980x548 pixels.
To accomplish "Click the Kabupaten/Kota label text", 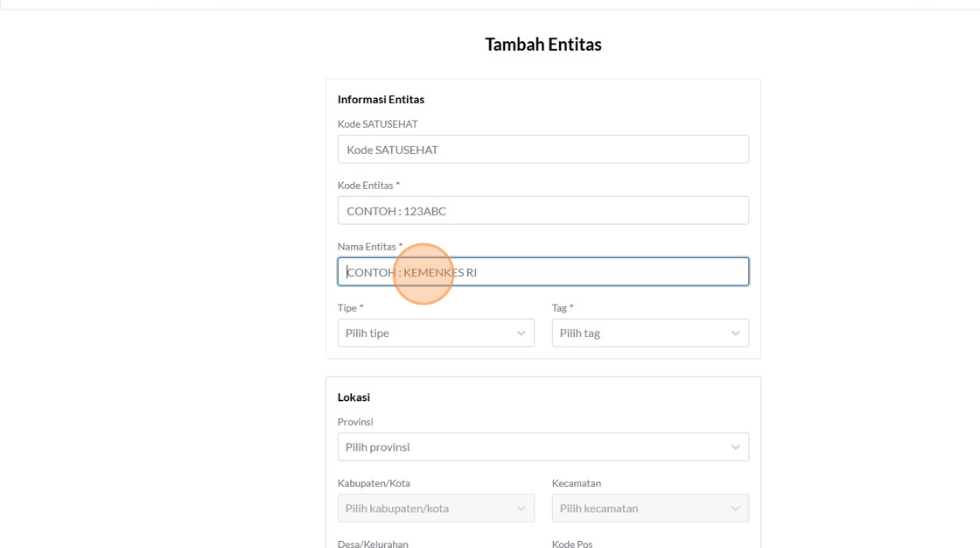I will click(x=374, y=483).
